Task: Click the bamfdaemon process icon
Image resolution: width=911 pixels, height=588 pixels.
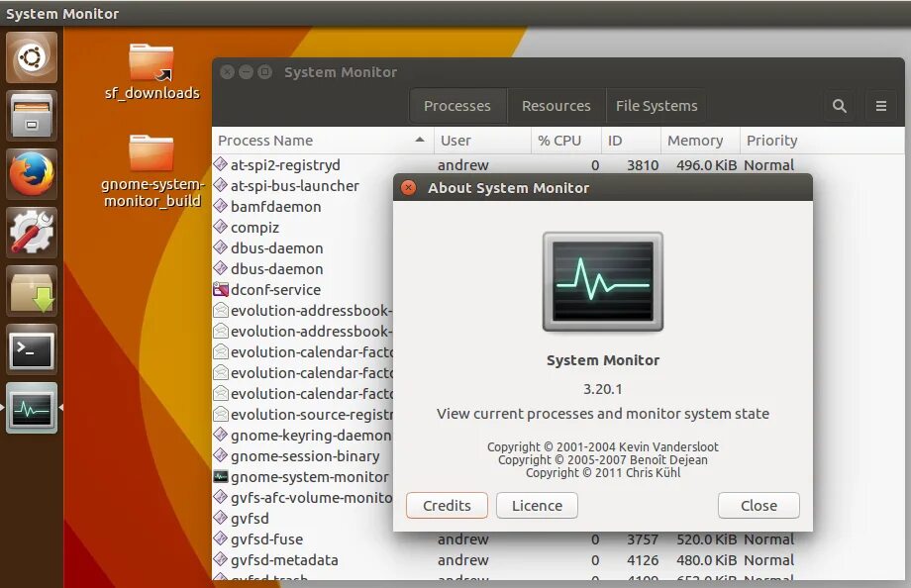Action: 220,206
